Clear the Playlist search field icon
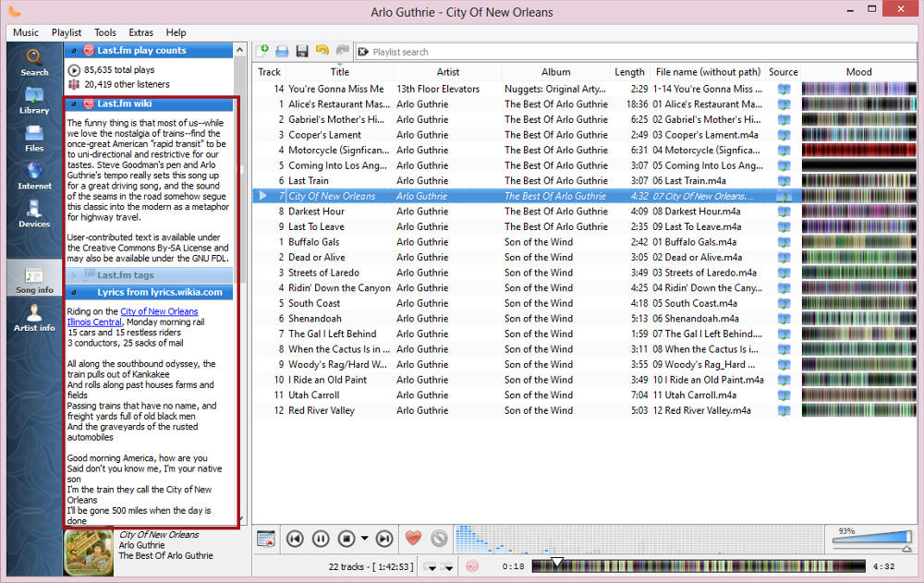924x583 pixels. pos(363,52)
